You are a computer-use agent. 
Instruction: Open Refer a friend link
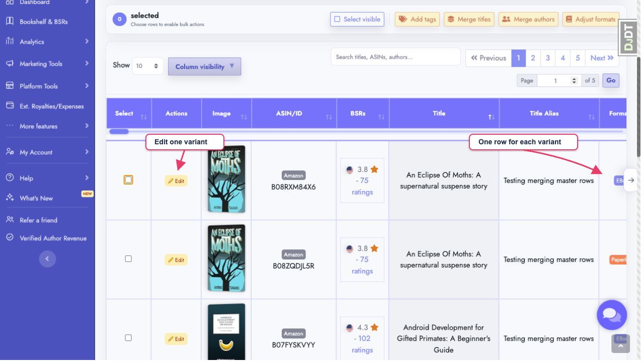[38, 220]
